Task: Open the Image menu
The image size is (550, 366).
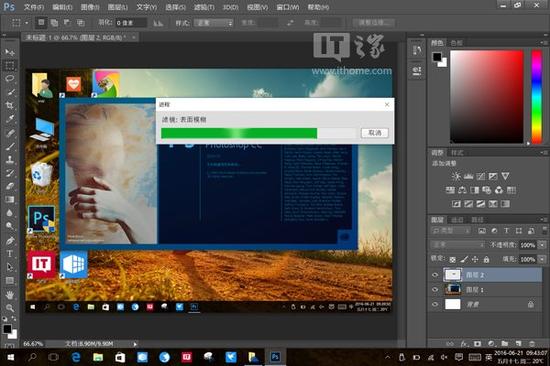Action: [x=90, y=7]
